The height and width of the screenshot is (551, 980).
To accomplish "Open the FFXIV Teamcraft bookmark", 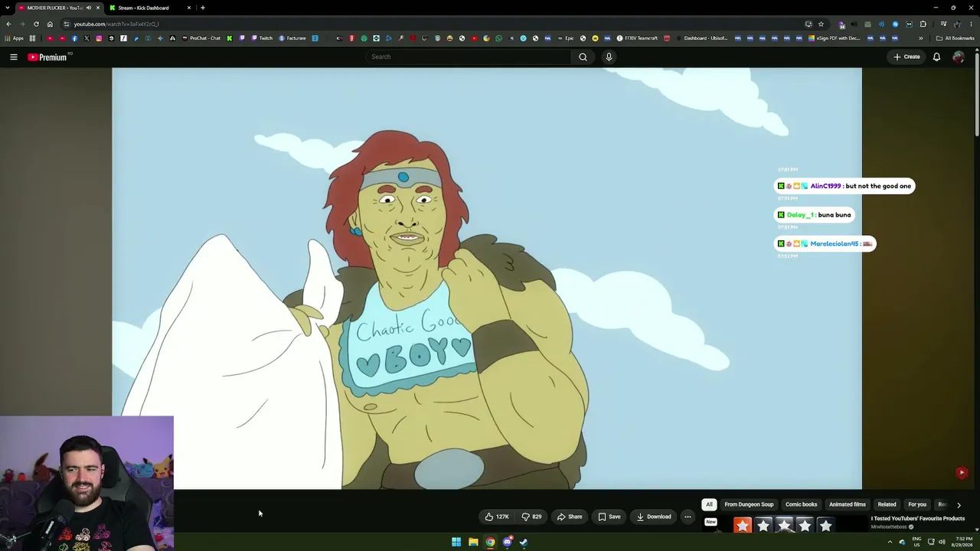I will point(637,38).
